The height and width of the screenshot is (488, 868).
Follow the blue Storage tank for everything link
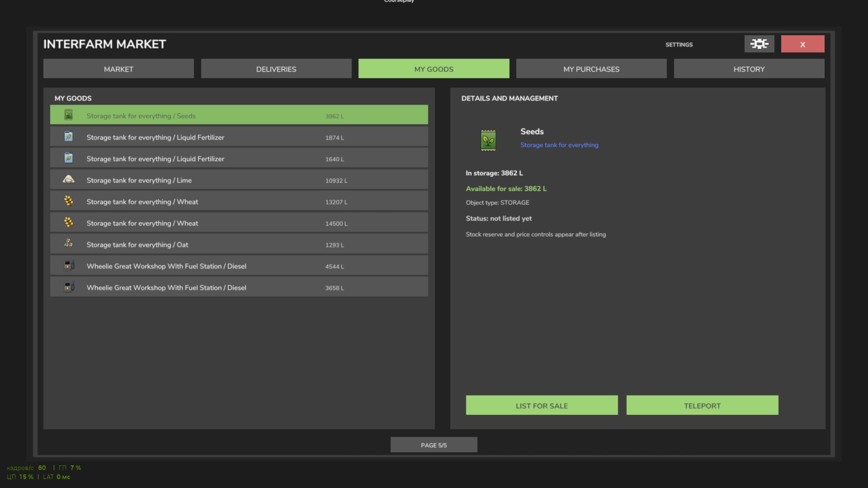click(559, 145)
